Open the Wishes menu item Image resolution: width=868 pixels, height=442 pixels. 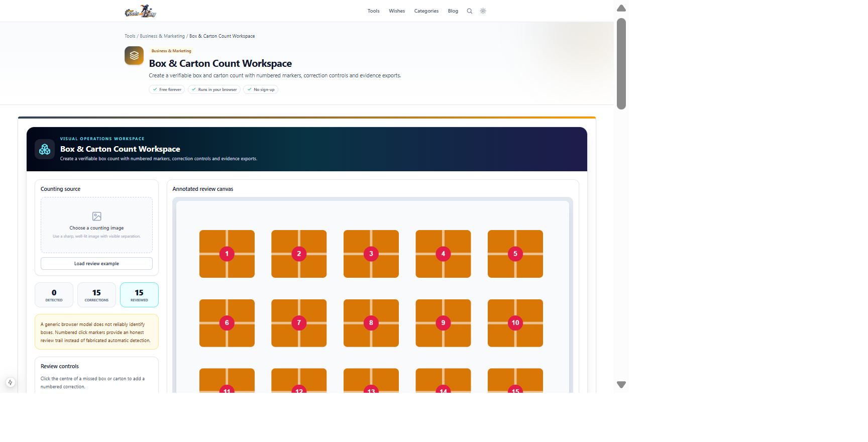397,11
